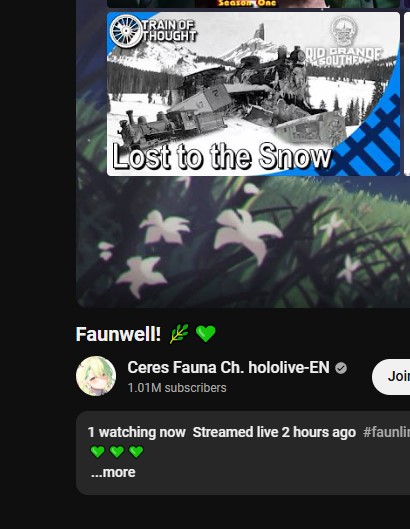Click Streamed live 2 hours ago text
Screen dimensions: 410x529
pyautogui.click(x=274, y=432)
